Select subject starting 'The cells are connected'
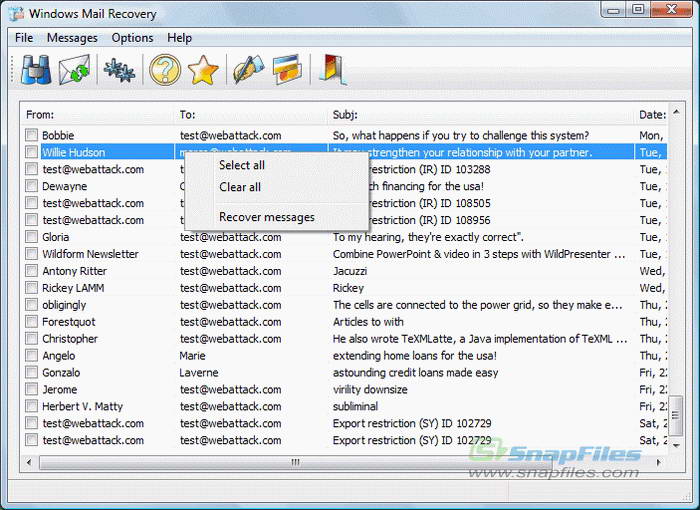This screenshot has width=700, height=510. tap(478, 305)
